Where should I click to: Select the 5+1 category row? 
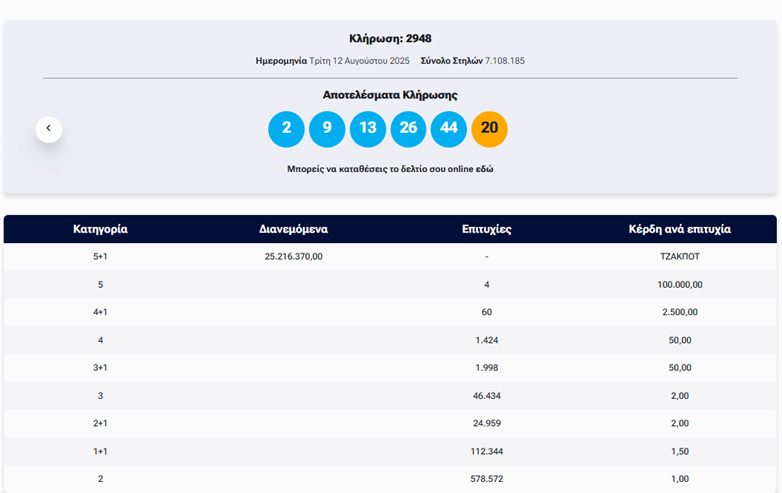click(100, 257)
